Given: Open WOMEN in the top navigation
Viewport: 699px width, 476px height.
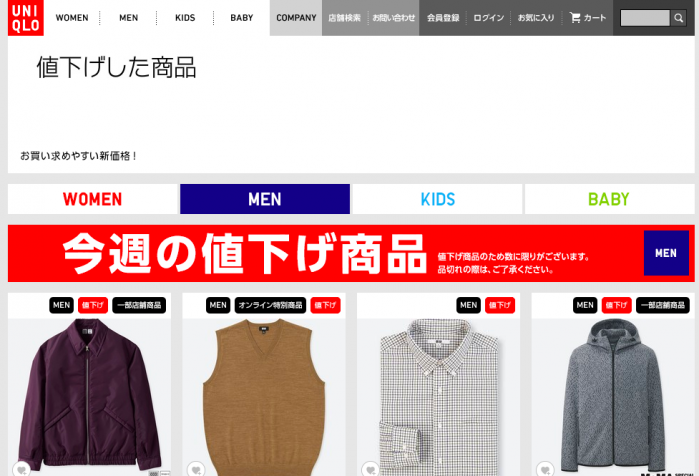Looking at the screenshot, I should coord(72,18).
